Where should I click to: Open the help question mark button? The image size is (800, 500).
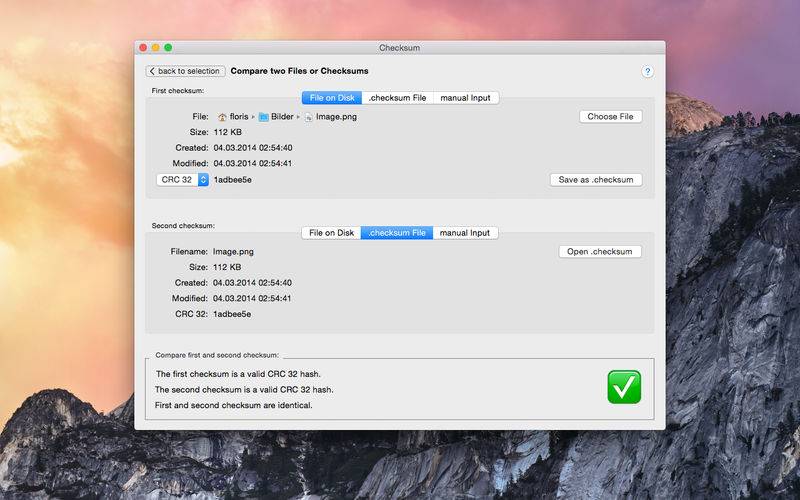coord(647,71)
